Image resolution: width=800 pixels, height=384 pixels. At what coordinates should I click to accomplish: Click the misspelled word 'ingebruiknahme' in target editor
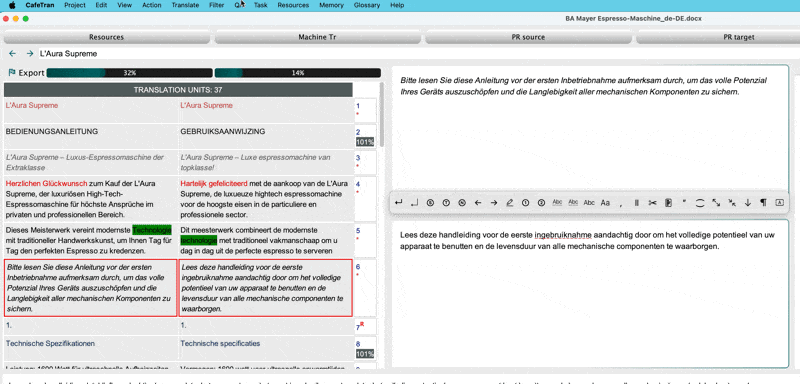563,236
